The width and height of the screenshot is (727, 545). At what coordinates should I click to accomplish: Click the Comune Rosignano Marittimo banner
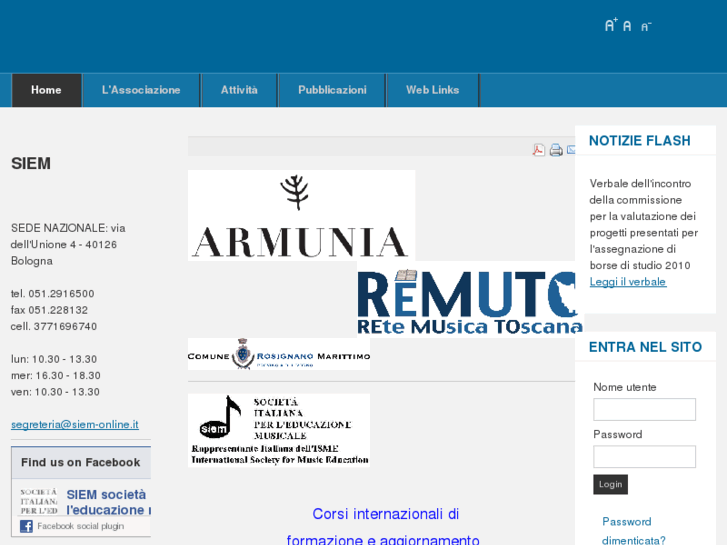[279, 354]
